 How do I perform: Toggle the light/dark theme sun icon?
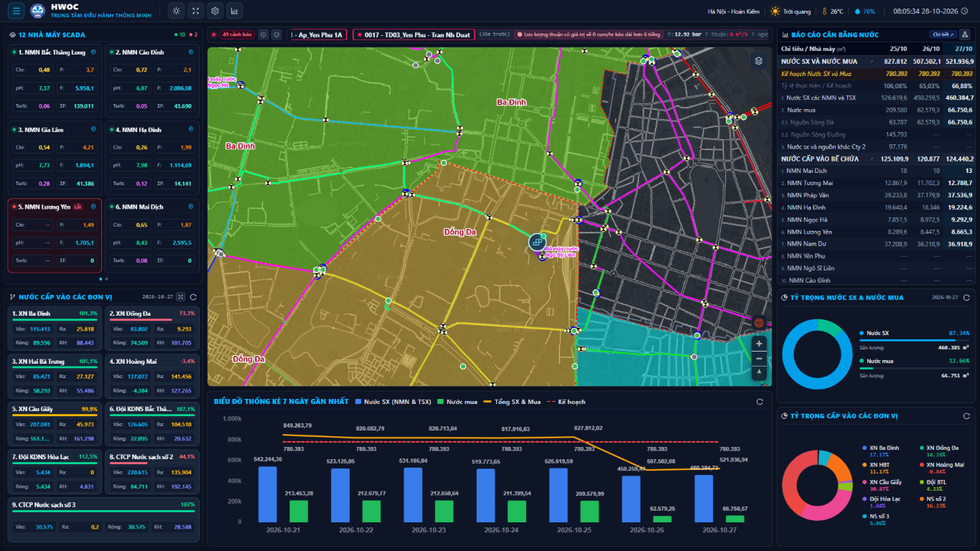177,11
